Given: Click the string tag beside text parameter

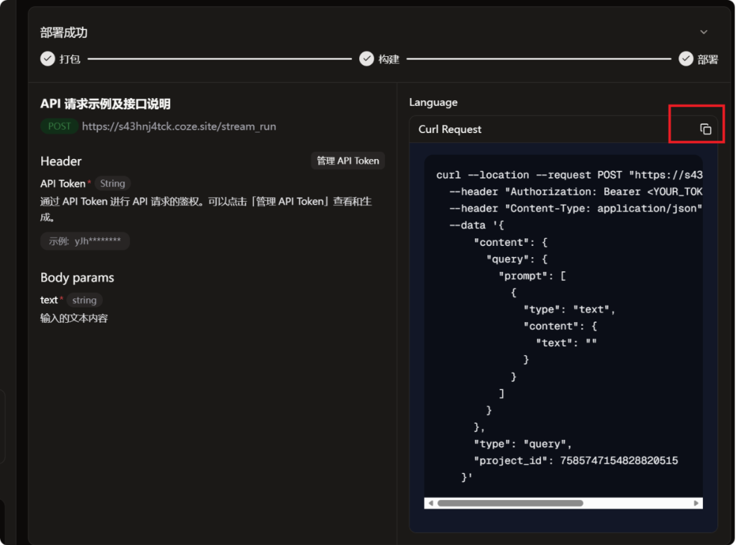Looking at the screenshot, I should 84,300.
